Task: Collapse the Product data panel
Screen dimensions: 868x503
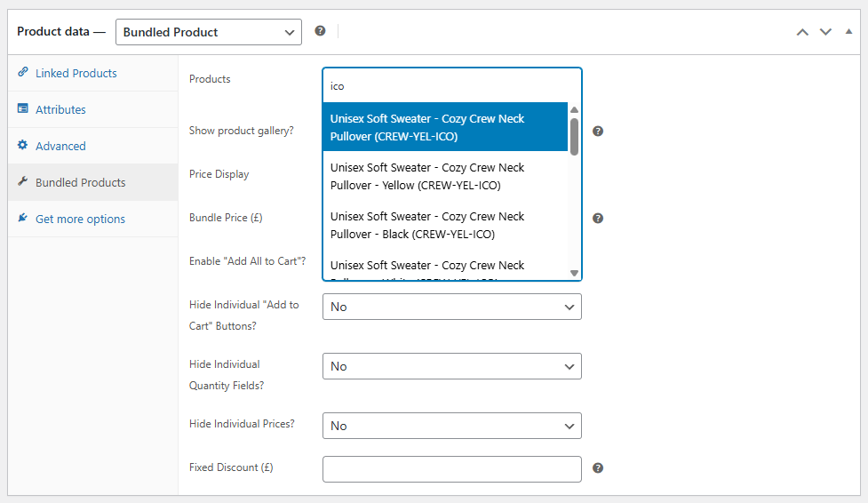Action: 848,32
